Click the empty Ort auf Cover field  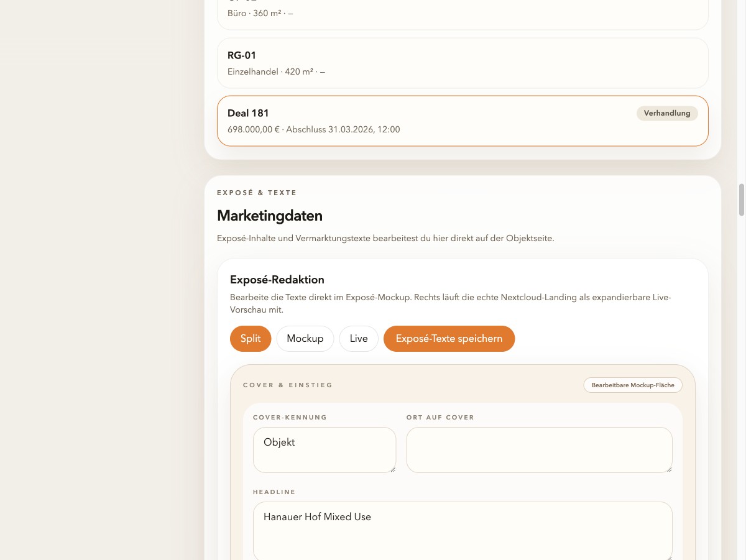(x=538, y=449)
